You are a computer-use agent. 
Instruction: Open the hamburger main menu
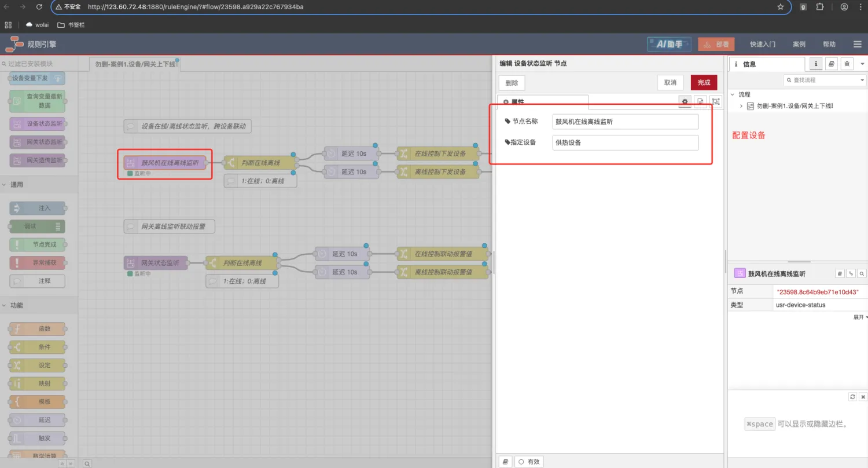[x=858, y=44]
